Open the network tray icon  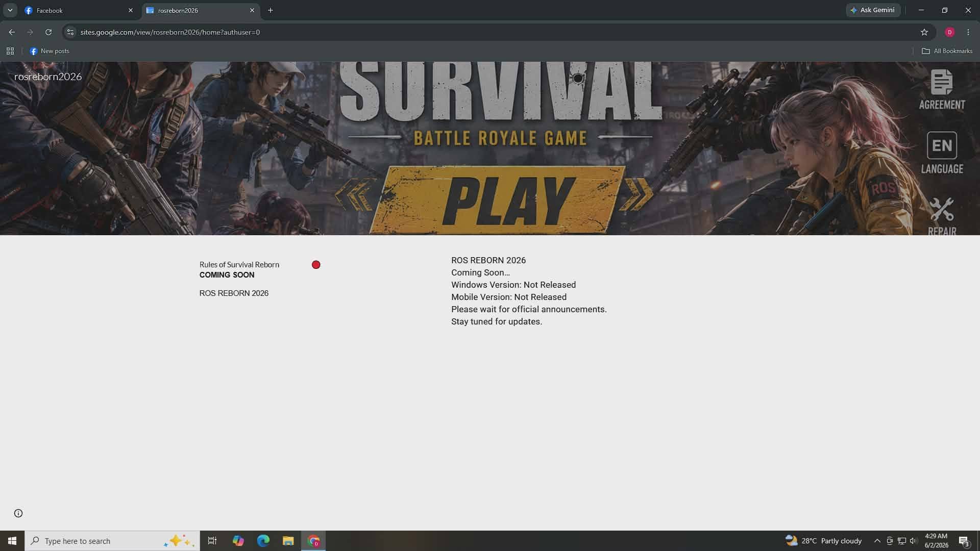902,541
